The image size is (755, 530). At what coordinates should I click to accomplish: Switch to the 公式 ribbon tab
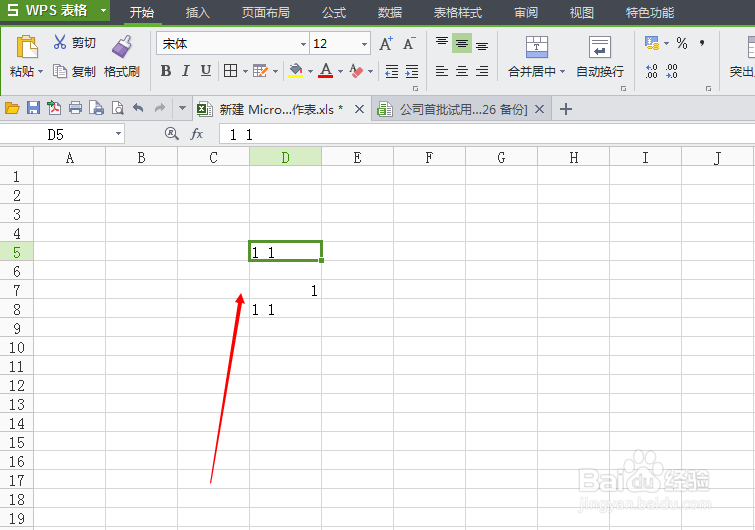[x=334, y=12]
